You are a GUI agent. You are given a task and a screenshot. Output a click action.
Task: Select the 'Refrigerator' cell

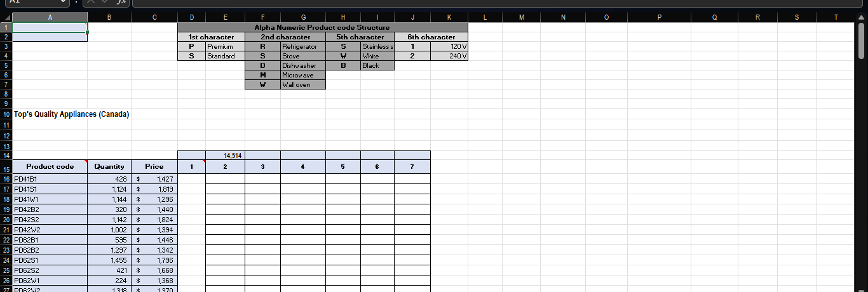pos(303,46)
